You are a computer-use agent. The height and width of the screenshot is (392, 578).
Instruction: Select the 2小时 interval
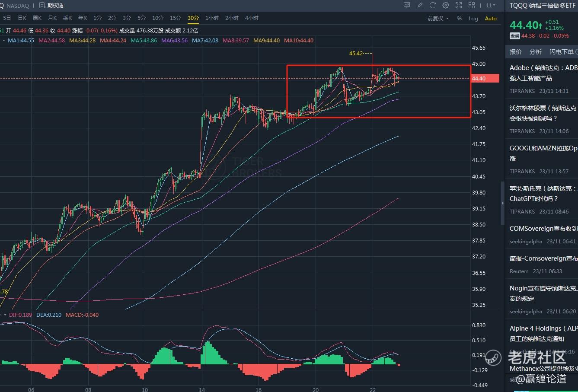point(232,18)
